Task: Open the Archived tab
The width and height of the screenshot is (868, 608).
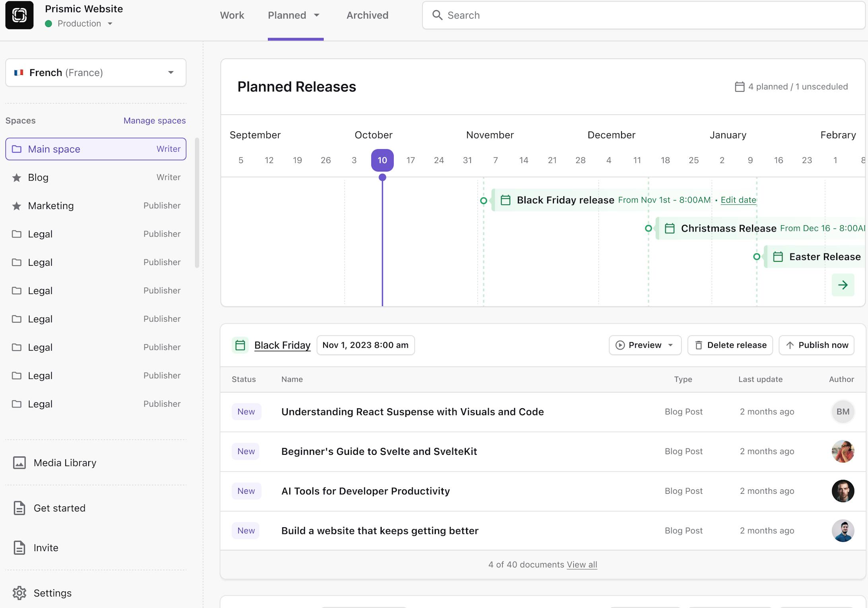Action: (x=367, y=15)
